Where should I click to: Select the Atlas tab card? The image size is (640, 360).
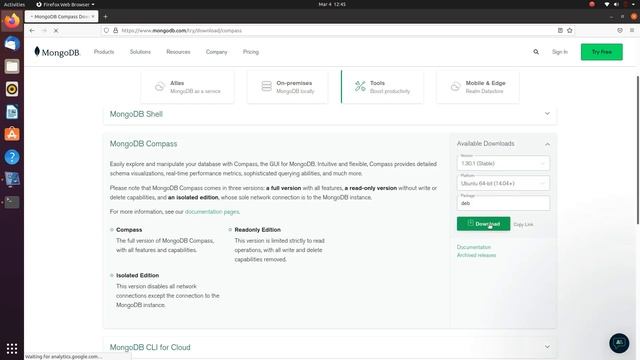188,87
